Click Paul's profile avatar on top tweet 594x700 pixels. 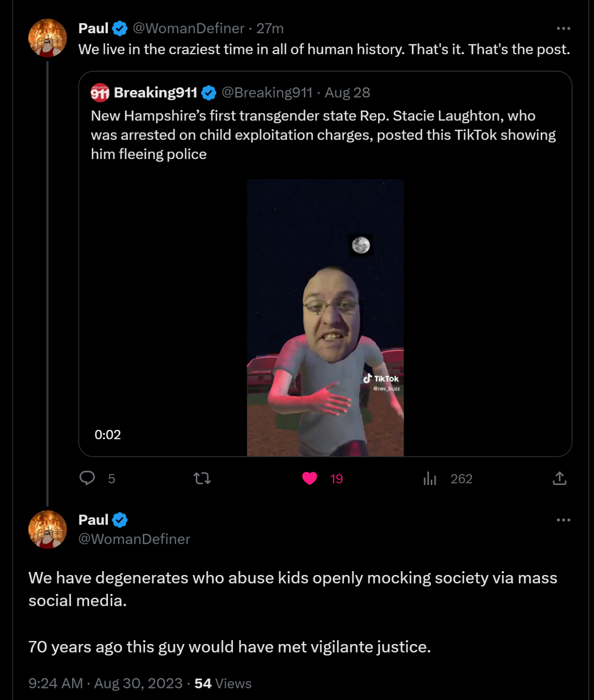tap(47, 38)
